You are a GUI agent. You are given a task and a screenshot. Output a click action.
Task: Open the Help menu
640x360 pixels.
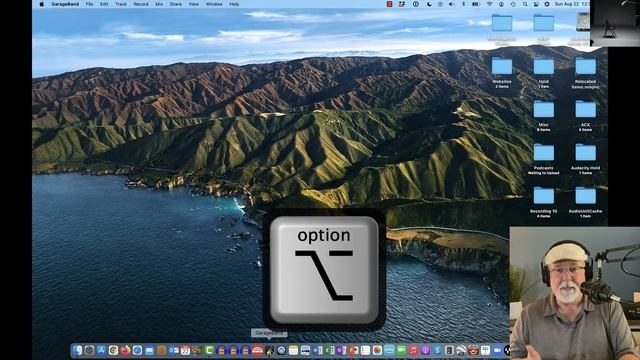[234, 4]
